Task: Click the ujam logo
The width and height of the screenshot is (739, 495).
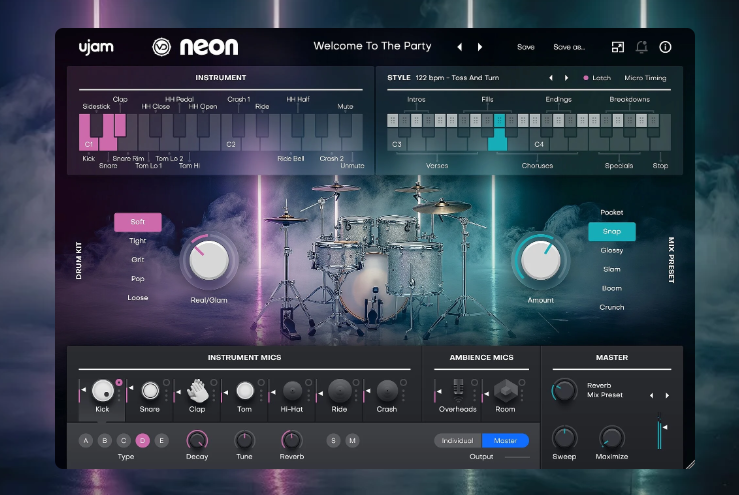Action: 96,47
